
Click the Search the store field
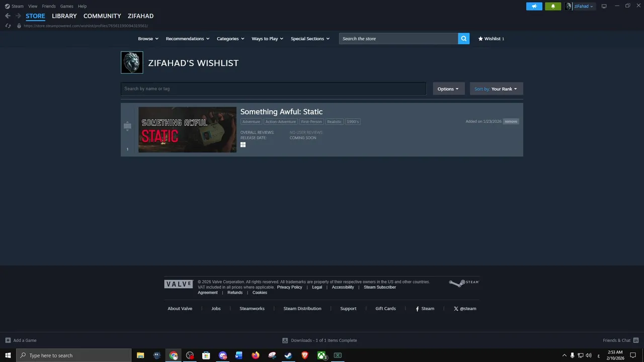coord(398,39)
